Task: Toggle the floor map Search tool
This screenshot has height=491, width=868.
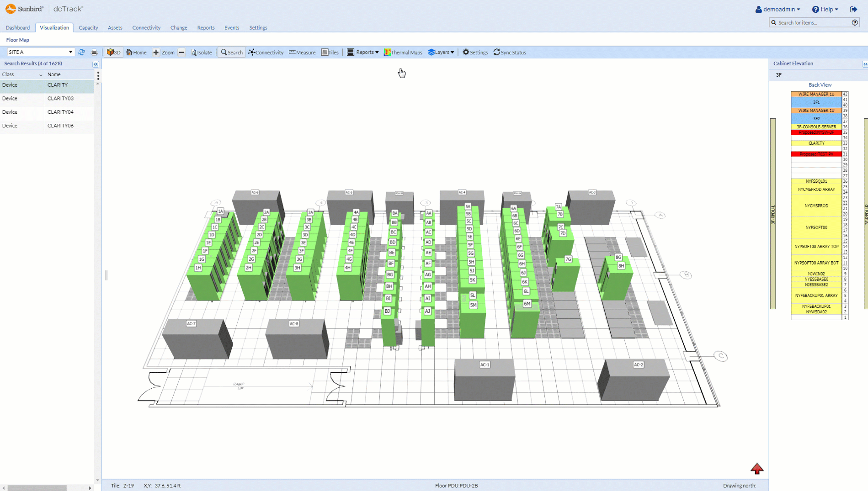Action: (x=232, y=53)
